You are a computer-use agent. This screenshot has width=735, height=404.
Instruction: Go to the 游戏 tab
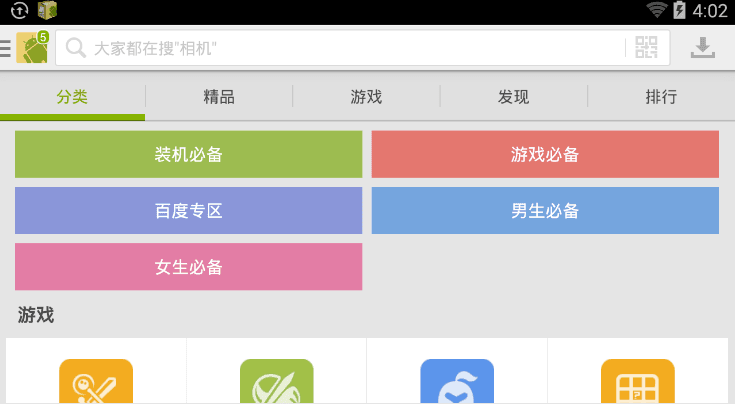pos(366,97)
